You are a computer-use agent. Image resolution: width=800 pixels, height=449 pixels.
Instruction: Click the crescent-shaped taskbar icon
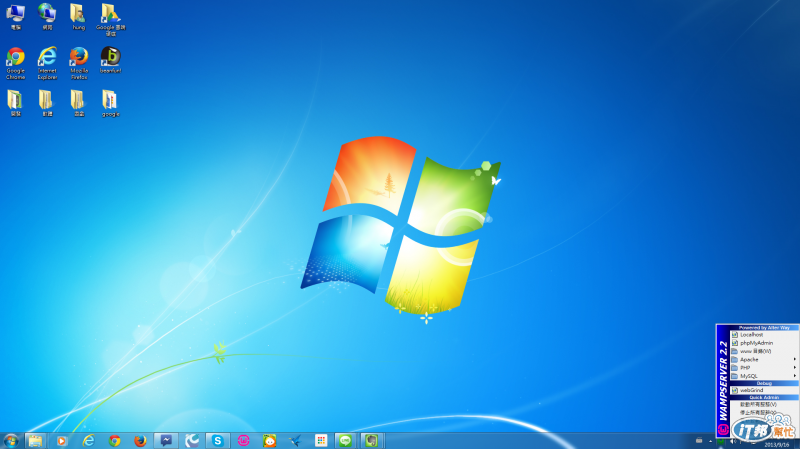click(x=192, y=441)
